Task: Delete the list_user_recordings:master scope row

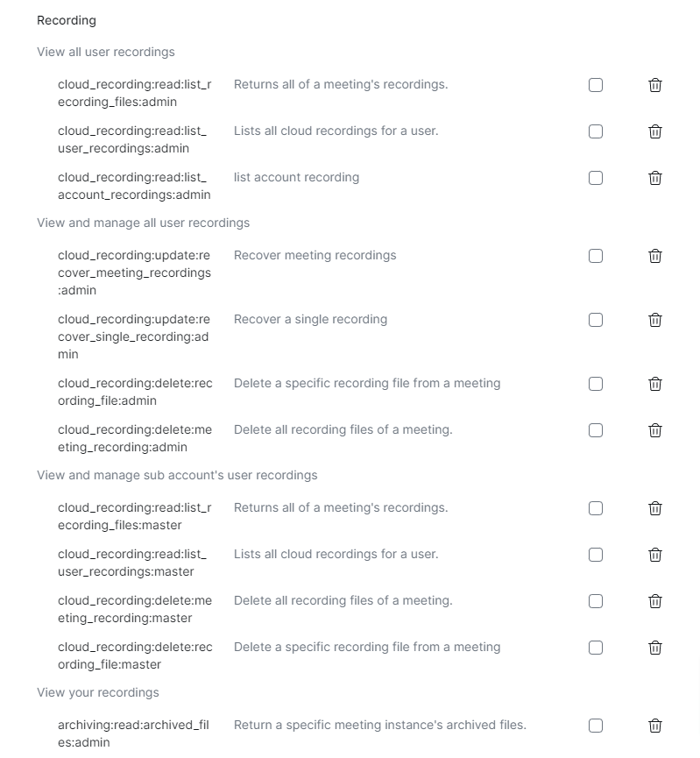Action: (x=654, y=555)
